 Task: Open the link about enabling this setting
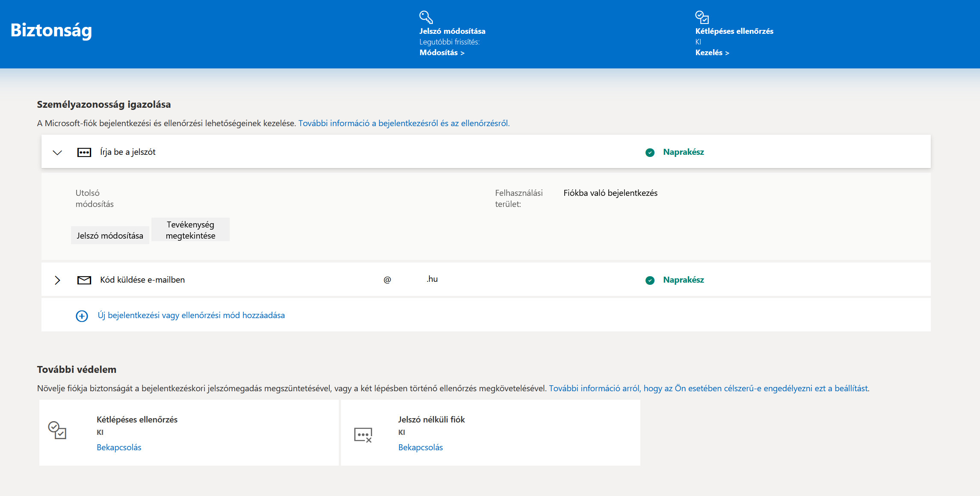coord(708,388)
